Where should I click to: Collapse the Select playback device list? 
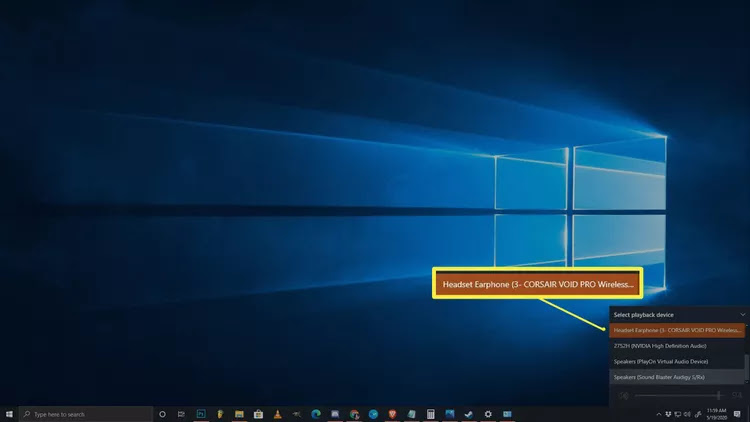pos(742,315)
